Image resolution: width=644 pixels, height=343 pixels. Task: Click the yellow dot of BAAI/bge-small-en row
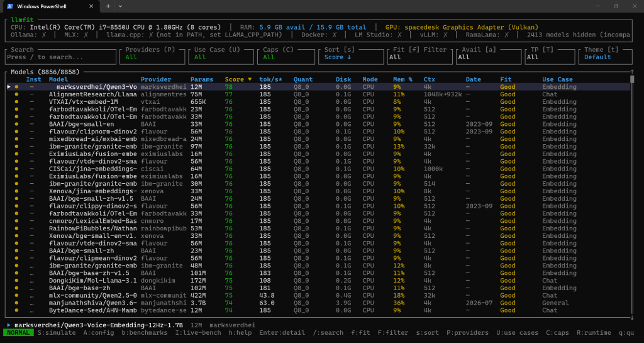16,124
